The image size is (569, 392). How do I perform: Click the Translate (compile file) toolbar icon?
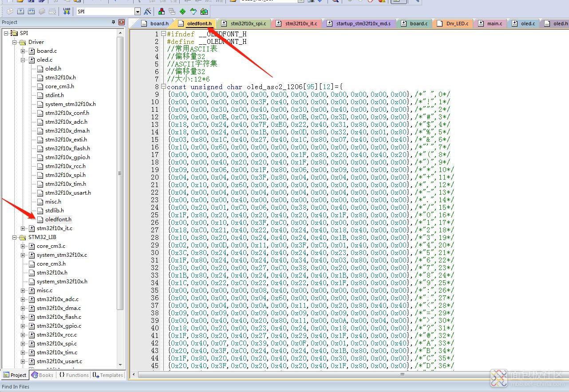(x=10, y=11)
